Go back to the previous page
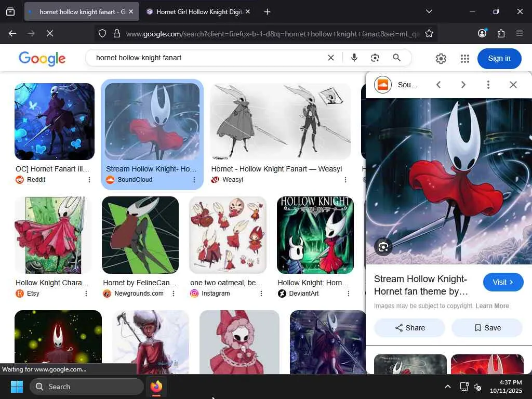This screenshot has height=399, width=532. (12, 33)
